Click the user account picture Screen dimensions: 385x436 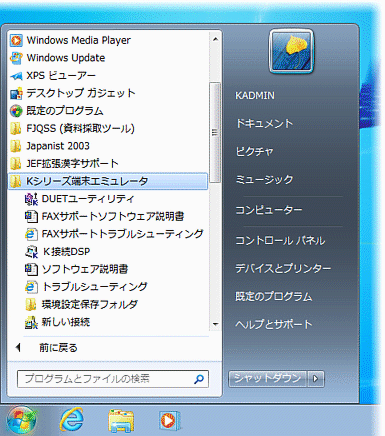(291, 52)
